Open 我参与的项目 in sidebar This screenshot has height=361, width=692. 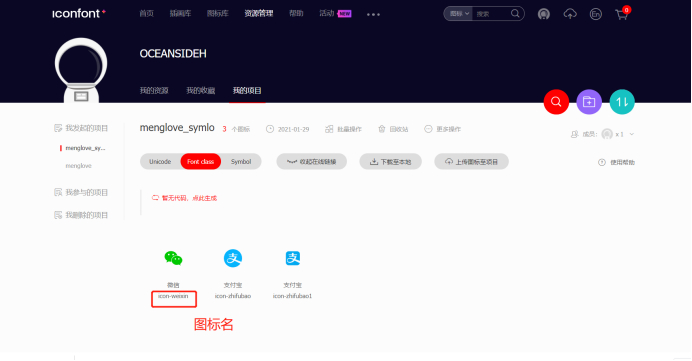[81, 192]
